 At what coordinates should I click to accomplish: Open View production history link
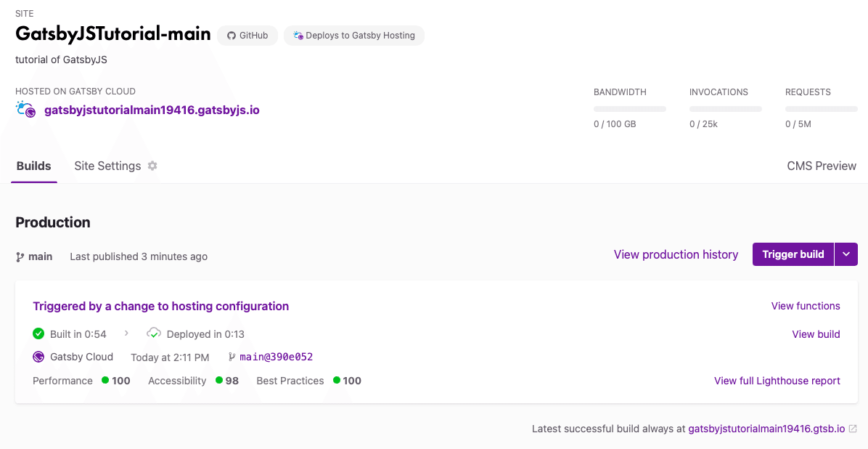[676, 254]
